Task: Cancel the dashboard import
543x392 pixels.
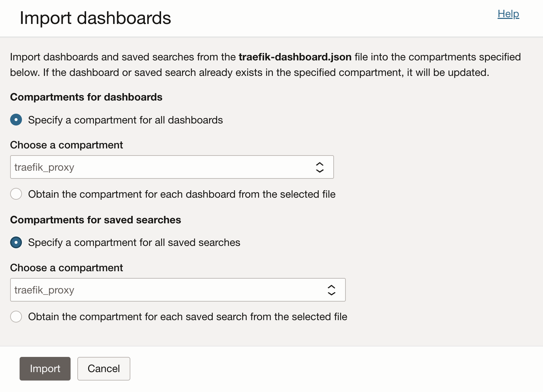Action: [104, 368]
